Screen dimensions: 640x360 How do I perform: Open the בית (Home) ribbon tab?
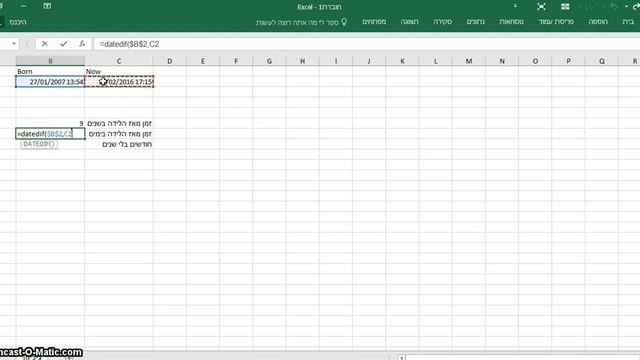[628, 22]
